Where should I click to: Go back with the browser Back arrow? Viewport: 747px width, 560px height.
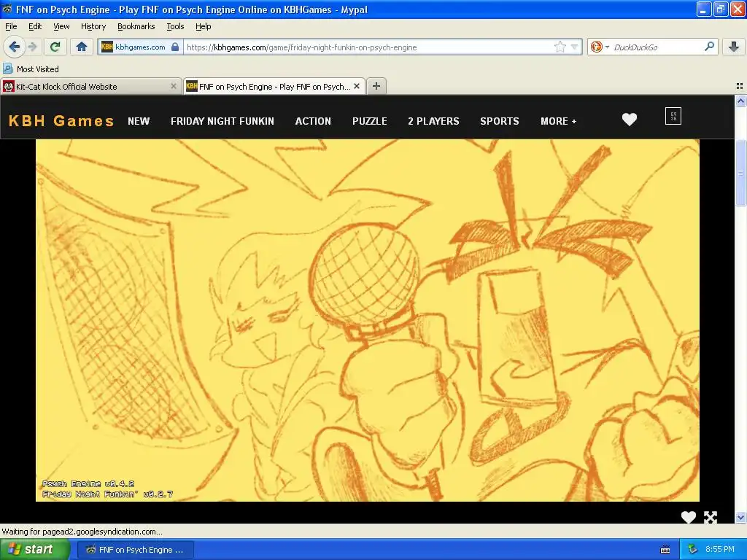[x=15, y=47]
